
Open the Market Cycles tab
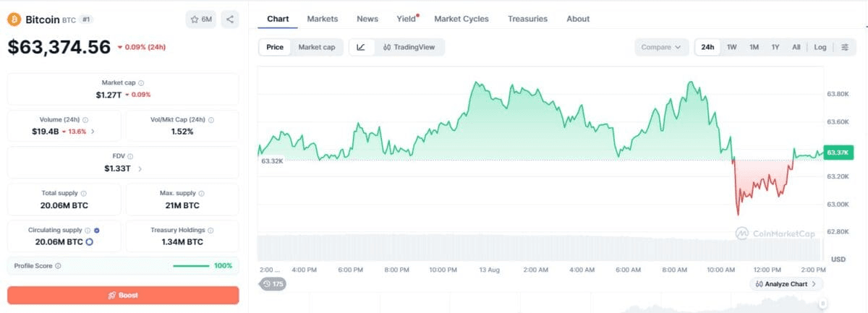pyautogui.click(x=461, y=19)
